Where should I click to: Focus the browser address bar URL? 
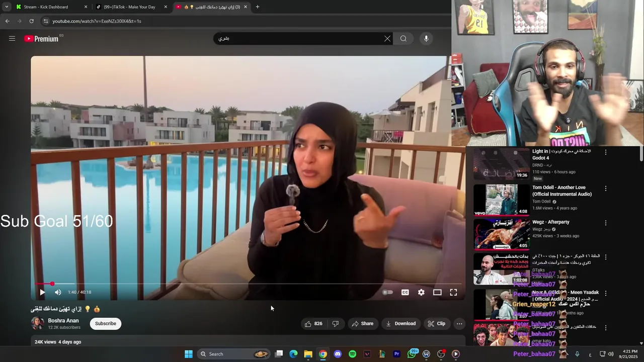coord(97,21)
